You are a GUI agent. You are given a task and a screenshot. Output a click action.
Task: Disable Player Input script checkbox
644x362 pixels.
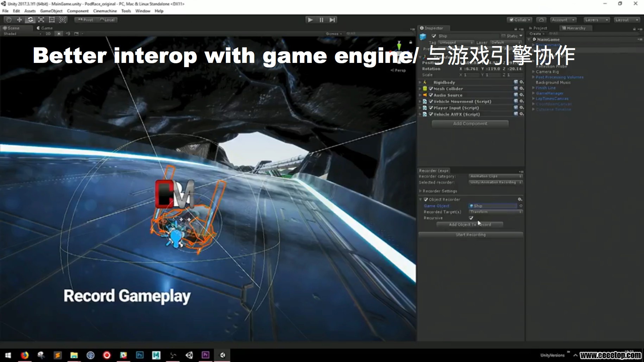[431, 108]
